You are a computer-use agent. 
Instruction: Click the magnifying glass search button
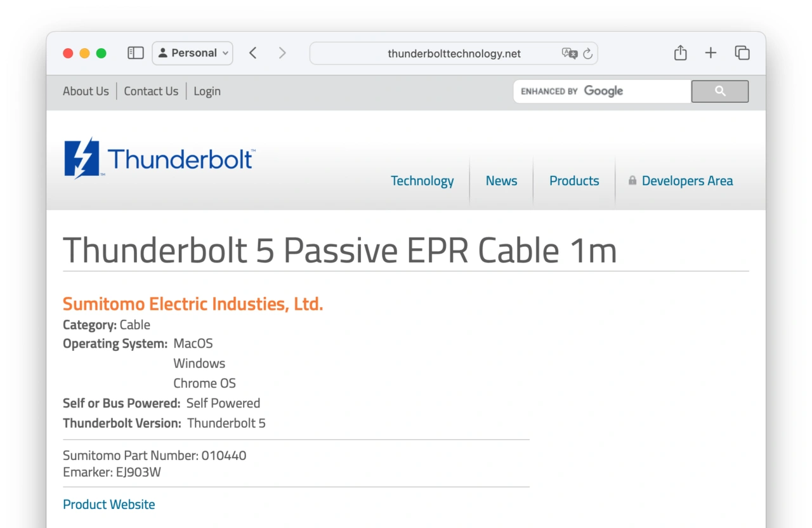(719, 91)
